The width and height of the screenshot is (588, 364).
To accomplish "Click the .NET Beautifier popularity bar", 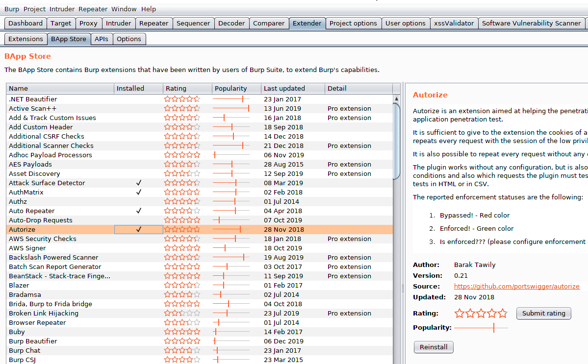I will [231, 99].
